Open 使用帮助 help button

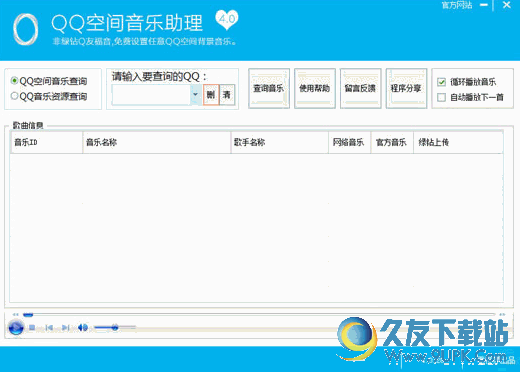click(314, 88)
